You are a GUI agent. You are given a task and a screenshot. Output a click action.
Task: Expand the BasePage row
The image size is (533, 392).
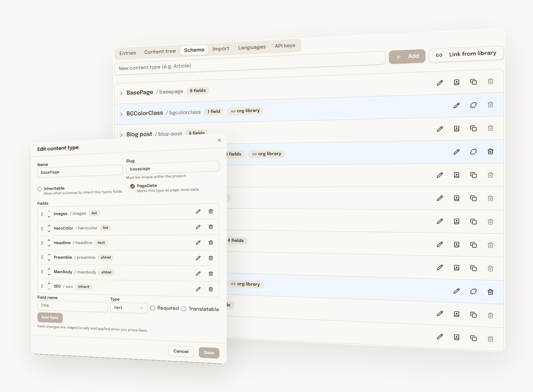click(121, 93)
